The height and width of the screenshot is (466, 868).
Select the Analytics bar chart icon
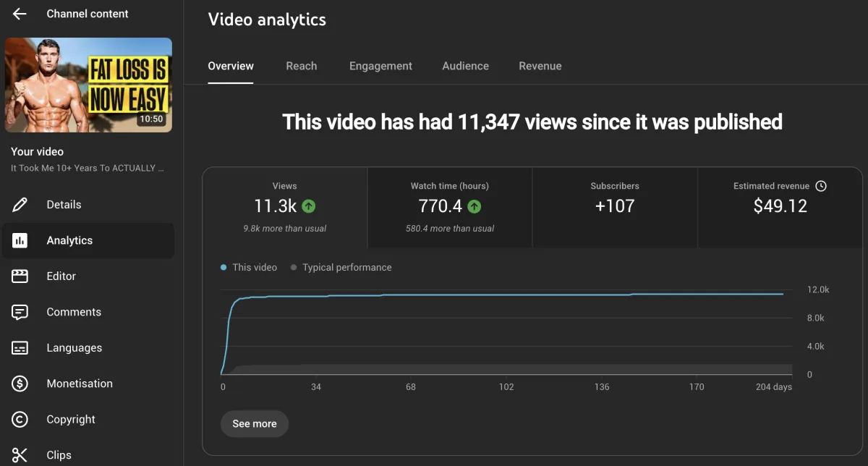point(20,240)
